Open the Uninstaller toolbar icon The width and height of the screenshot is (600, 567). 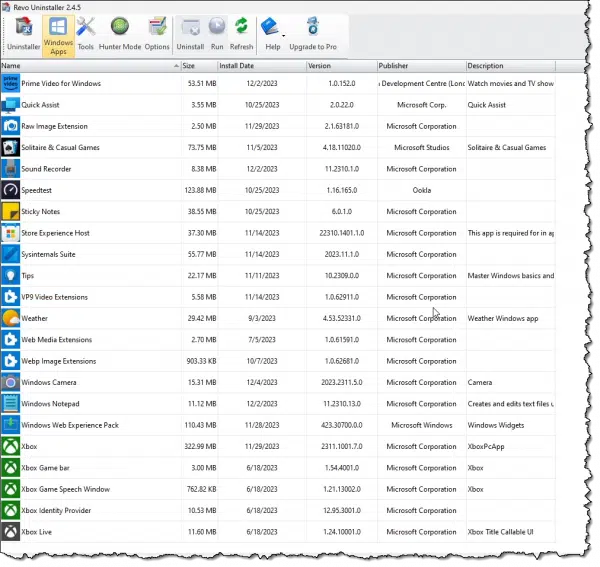(24, 27)
